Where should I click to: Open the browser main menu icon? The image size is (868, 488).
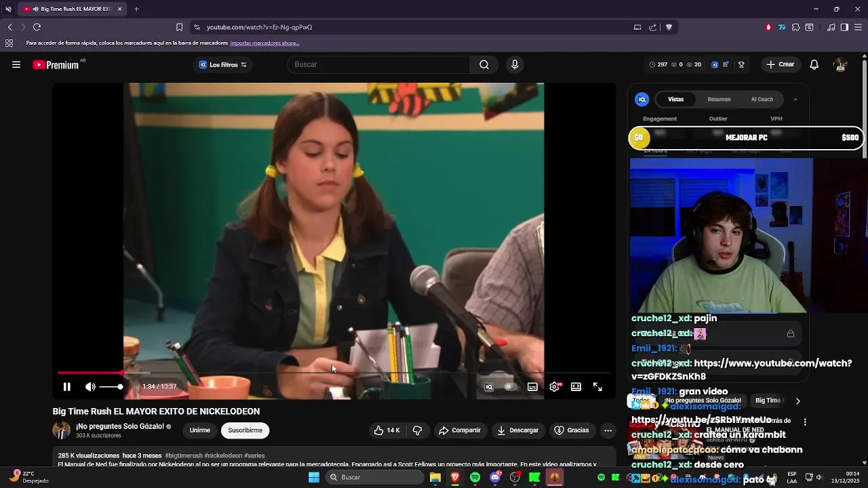(858, 27)
